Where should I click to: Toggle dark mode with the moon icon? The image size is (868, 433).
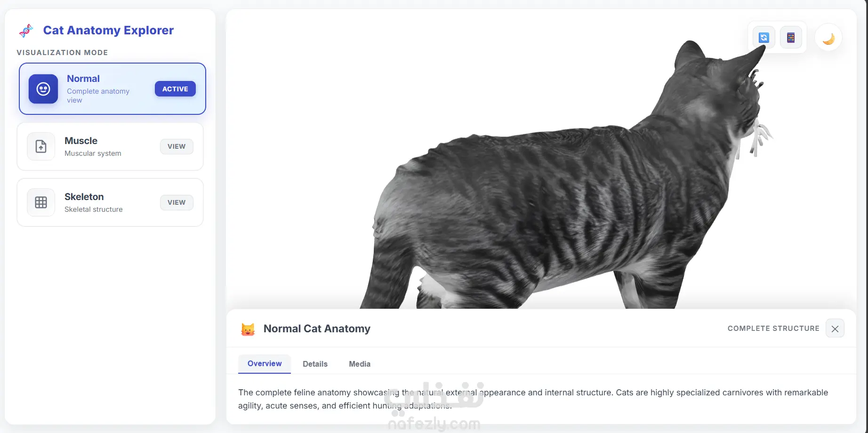pyautogui.click(x=828, y=38)
